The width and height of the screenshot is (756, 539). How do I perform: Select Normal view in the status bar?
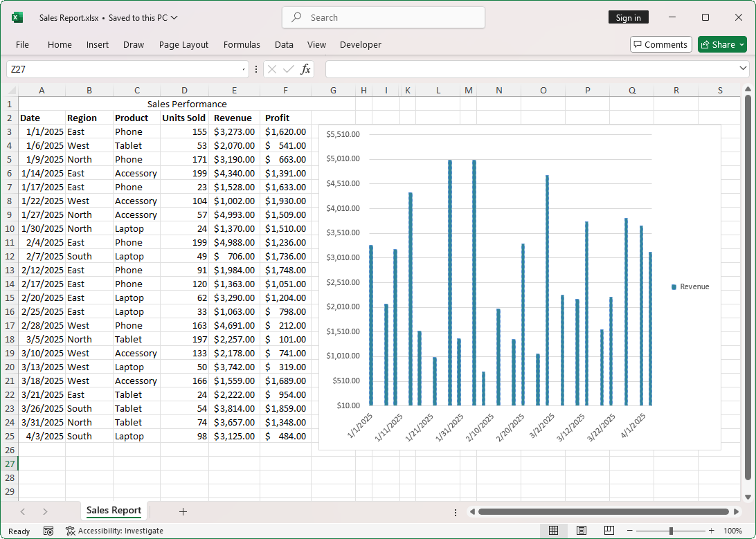click(x=554, y=531)
